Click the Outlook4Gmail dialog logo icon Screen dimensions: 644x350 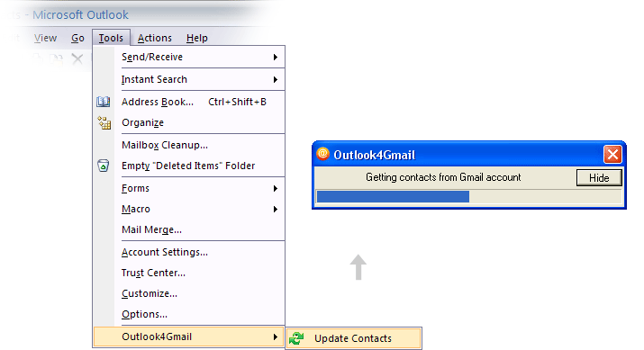pyautogui.click(x=322, y=154)
